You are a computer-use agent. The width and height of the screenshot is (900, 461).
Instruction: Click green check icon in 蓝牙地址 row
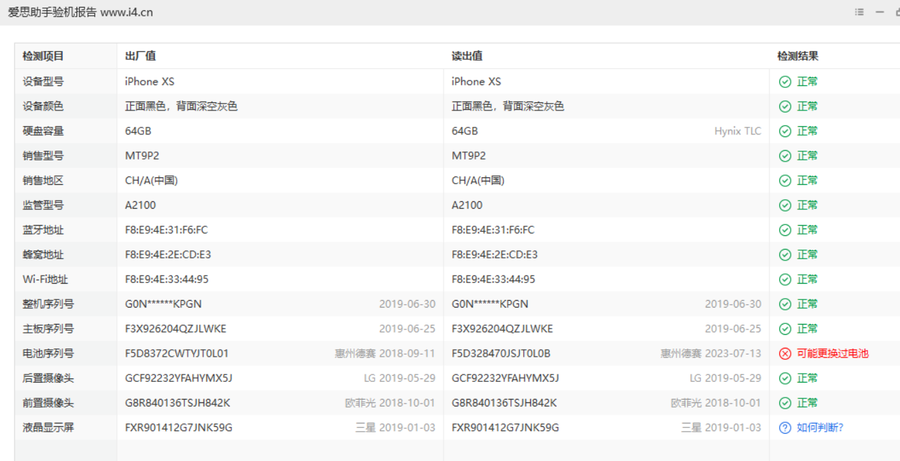point(785,229)
